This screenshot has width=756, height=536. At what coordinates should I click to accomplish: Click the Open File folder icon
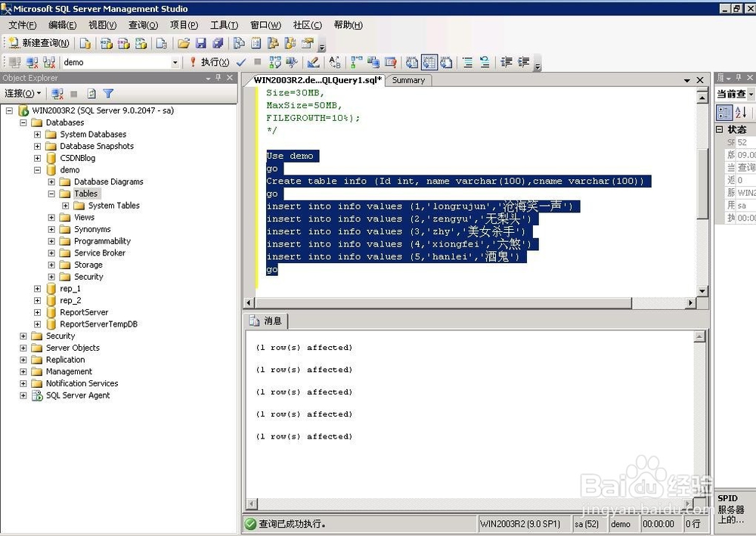[x=184, y=43]
